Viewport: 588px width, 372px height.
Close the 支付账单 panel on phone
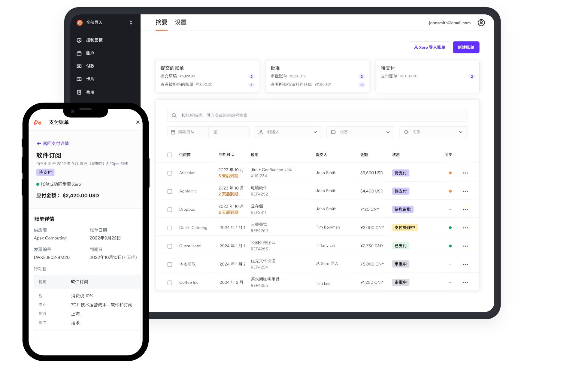pos(138,122)
